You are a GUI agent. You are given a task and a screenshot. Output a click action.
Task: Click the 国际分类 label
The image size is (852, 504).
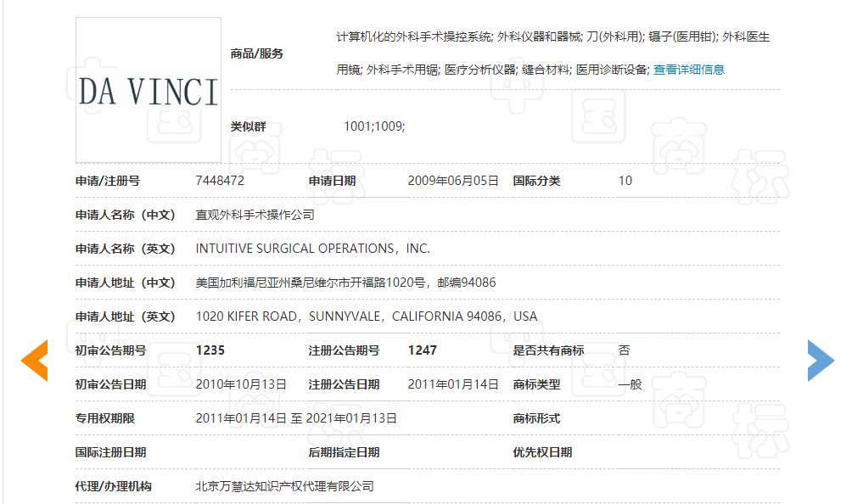pos(536,181)
